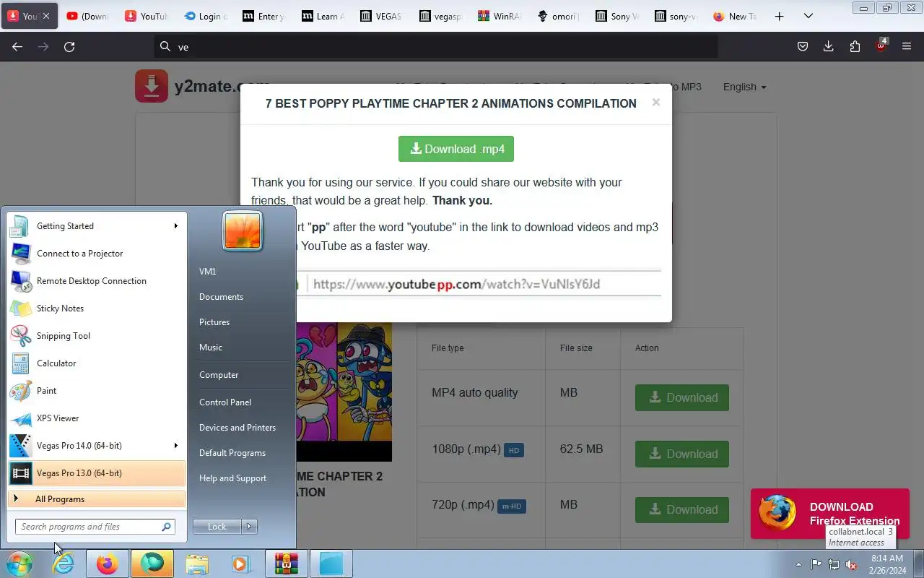Click the green swirl app on taskbar

[152, 564]
